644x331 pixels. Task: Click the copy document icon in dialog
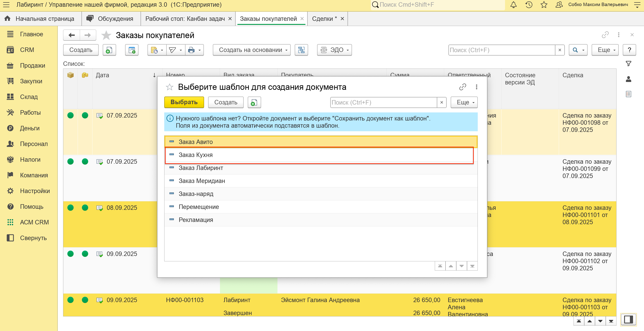tap(254, 102)
